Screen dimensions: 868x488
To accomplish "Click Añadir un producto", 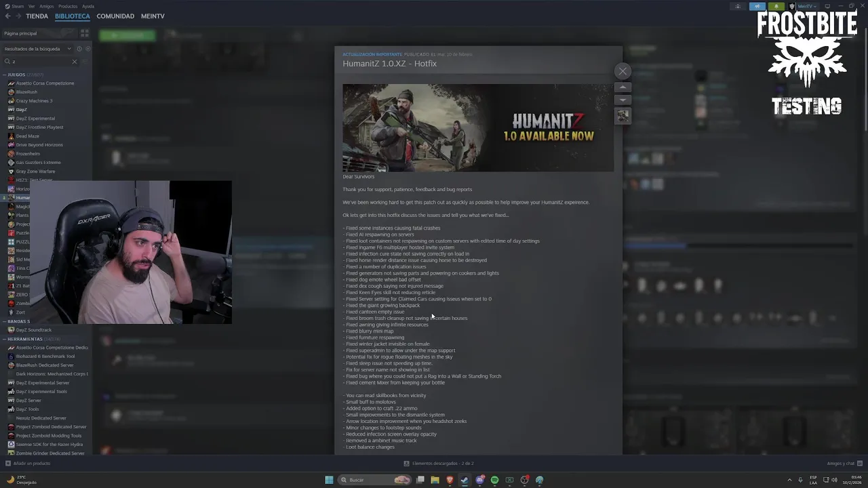I will point(28,464).
